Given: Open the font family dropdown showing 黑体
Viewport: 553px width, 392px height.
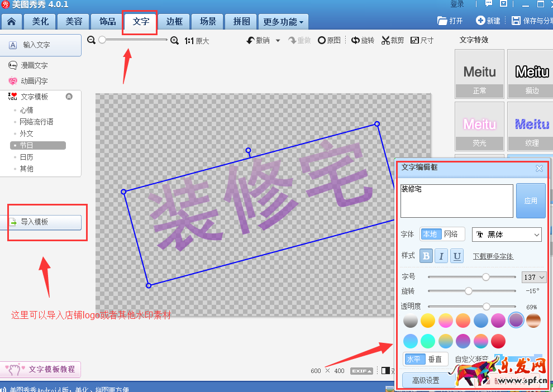Looking at the screenshot, I should tap(506, 235).
